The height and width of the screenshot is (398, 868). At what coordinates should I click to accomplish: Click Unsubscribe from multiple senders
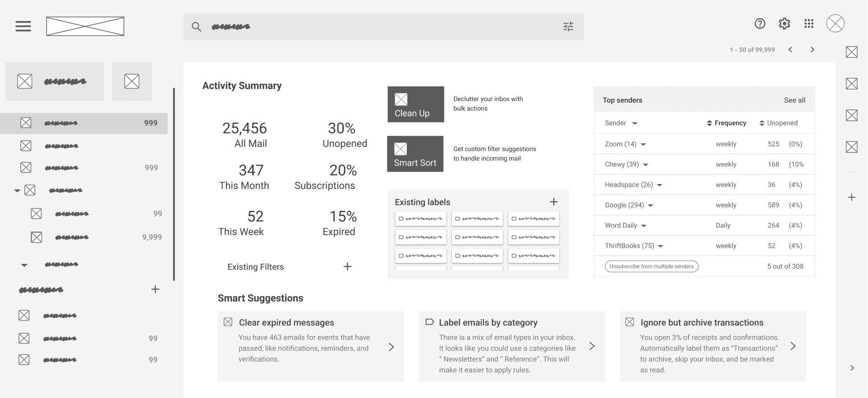point(652,266)
